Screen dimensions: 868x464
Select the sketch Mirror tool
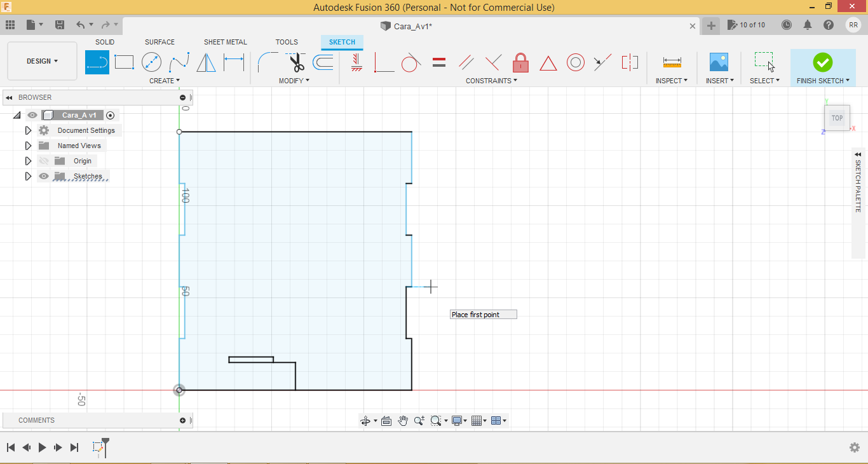[x=206, y=62]
